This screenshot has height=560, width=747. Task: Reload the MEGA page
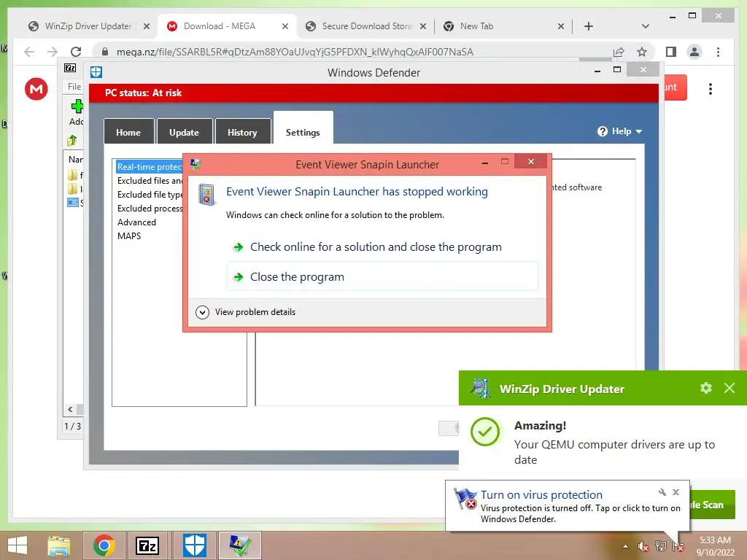coord(76,52)
